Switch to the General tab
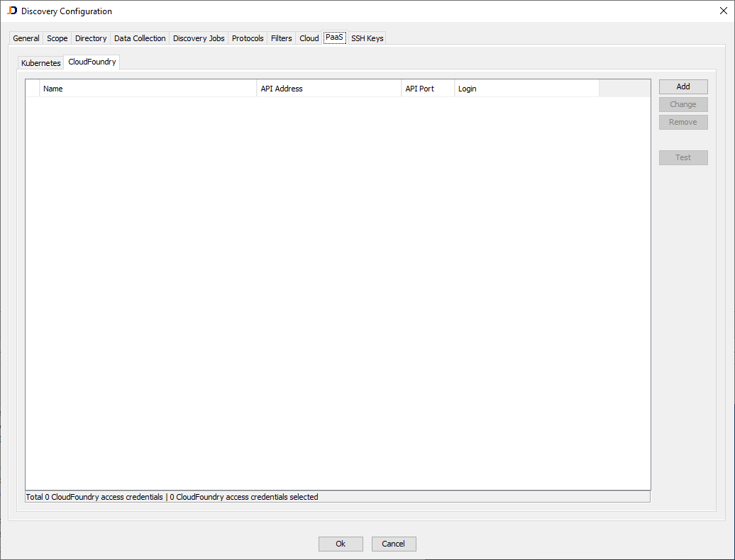The height and width of the screenshot is (560, 735). coord(26,38)
